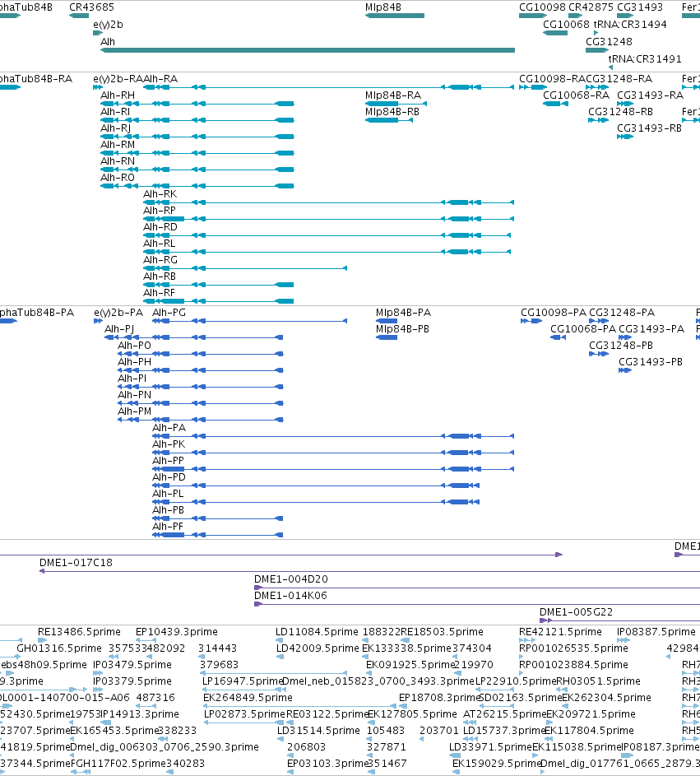Click the CG10068-PA protein label
700x776 pixels.
583,329
